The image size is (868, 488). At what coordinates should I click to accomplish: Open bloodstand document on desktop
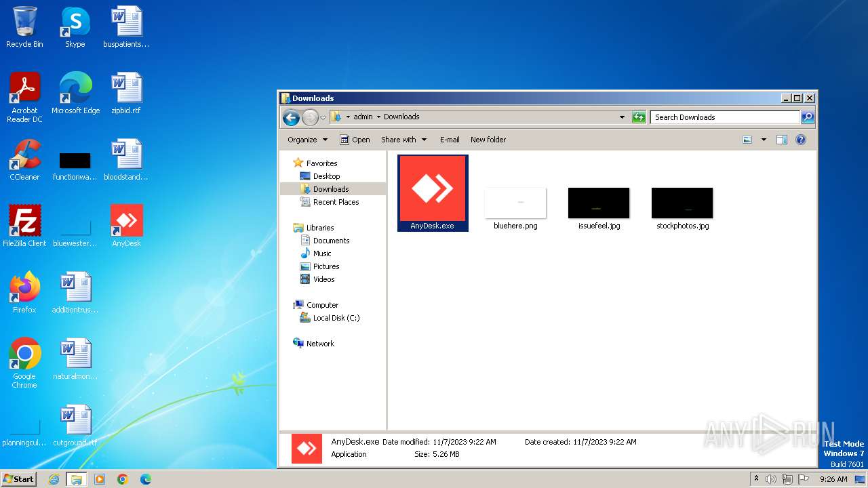pos(126,159)
